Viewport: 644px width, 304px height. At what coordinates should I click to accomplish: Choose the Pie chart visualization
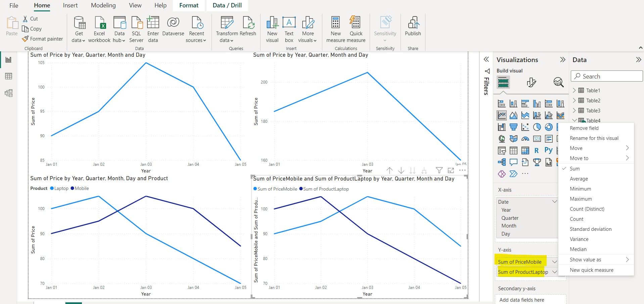(x=537, y=127)
